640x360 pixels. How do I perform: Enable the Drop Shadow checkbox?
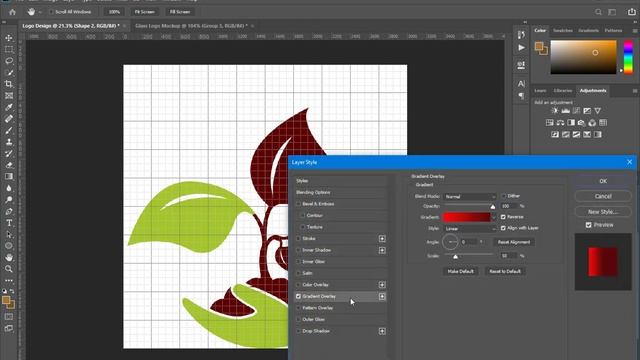(x=298, y=331)
